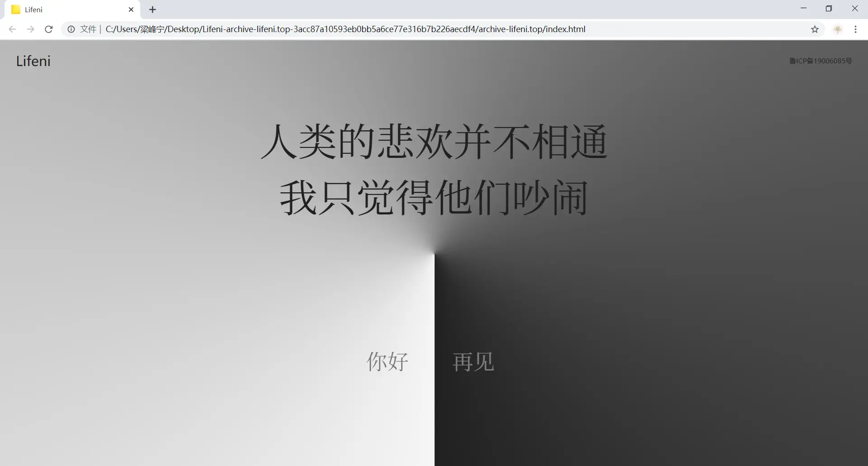This screenshot has width=868, height=466.
Task: Click the yellow Lifeni favicon on the tab
Action: pyautogui.click(x=15, y=9)
